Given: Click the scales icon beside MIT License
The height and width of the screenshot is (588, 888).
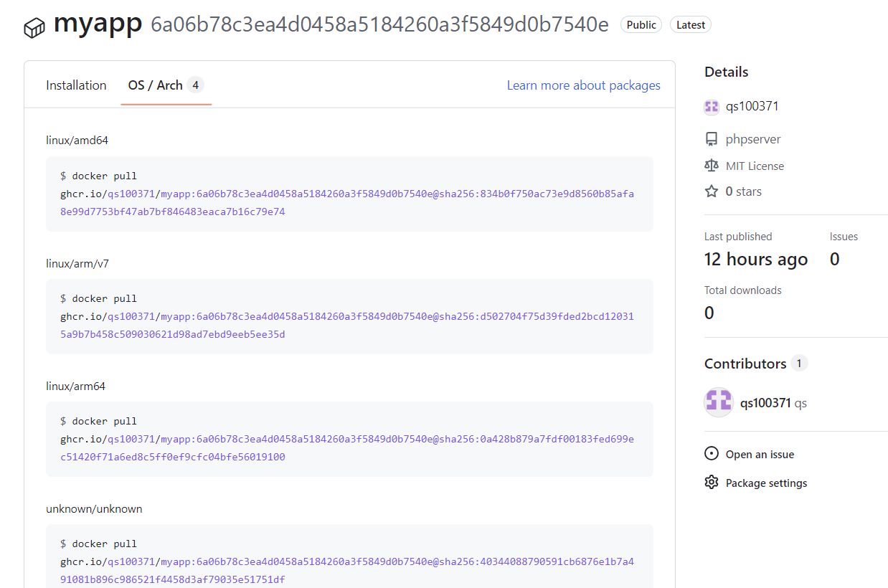Looking at the screenshot, I should pos(712,166).
